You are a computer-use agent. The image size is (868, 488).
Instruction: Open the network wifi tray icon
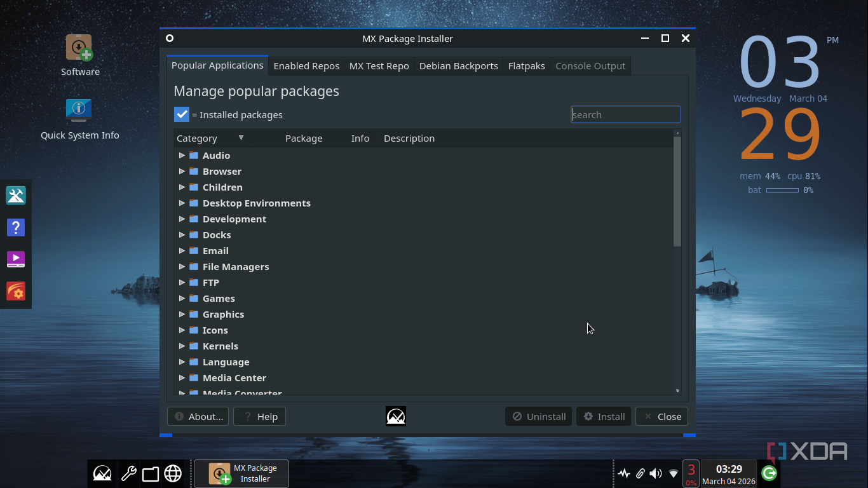[674, 473]
